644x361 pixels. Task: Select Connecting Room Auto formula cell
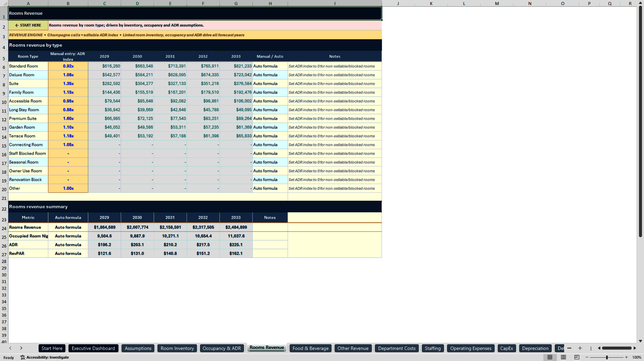[270, 145]
